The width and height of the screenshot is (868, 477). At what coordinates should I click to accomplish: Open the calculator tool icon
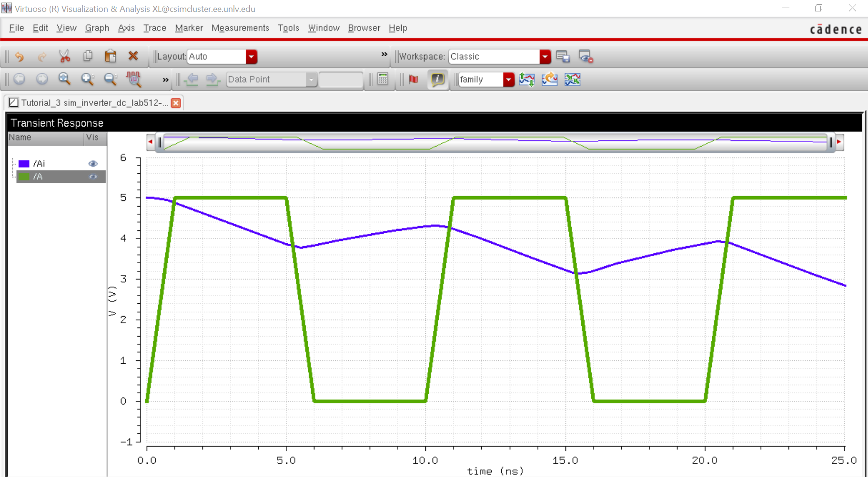coord(383,79)
